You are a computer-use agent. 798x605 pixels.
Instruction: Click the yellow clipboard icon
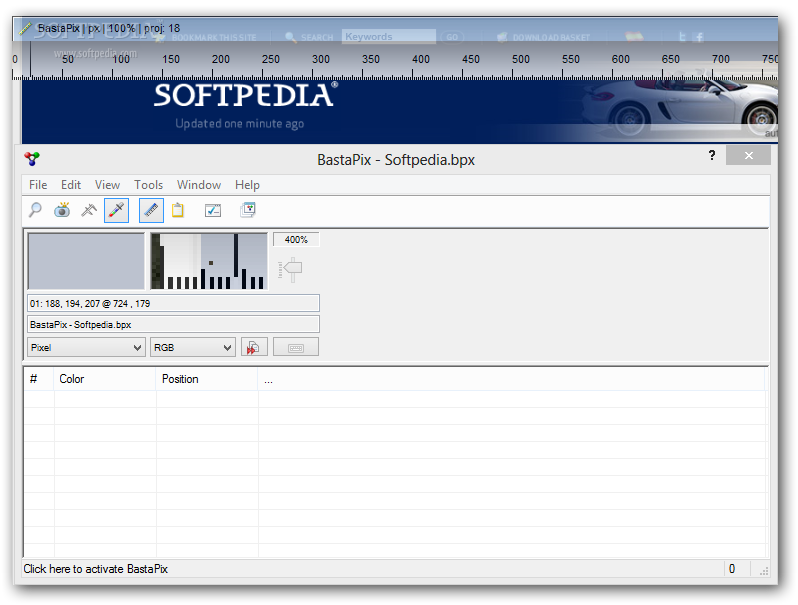tap(178, 210)
